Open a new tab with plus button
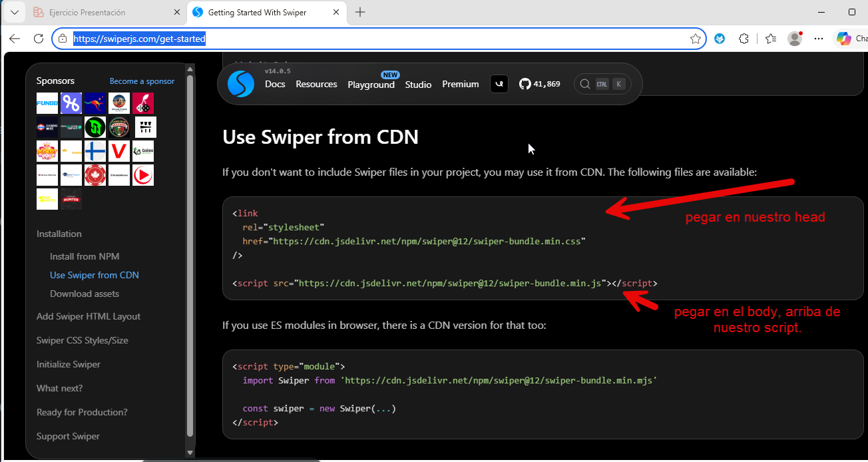The height and width of the screenshot is (462, 868). click(x=360, y=12)
